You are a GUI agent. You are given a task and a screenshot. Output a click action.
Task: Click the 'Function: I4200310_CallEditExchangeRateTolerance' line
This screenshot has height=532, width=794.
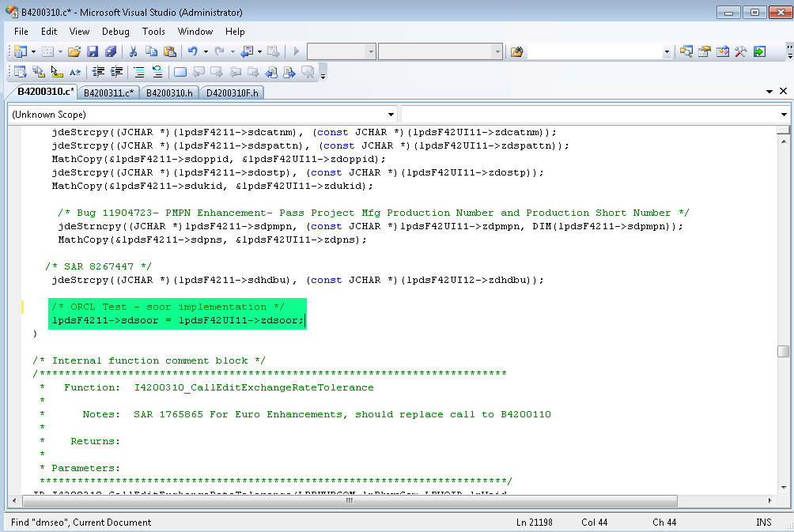point(219,387)
